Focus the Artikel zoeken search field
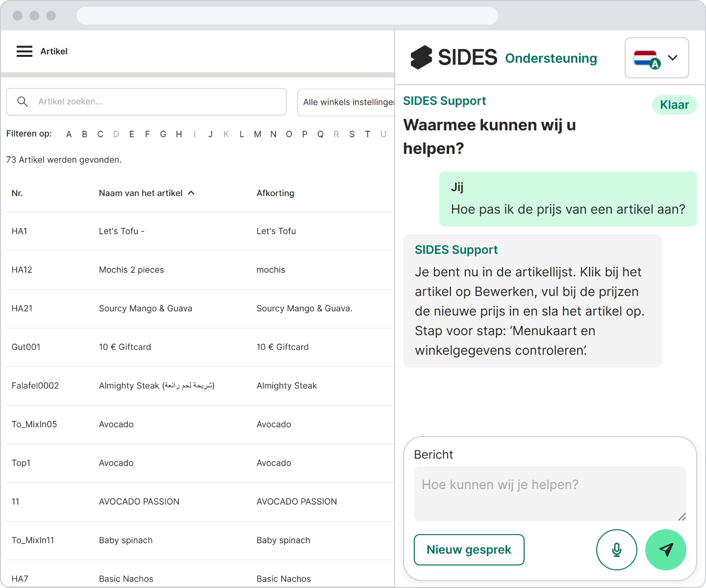706x588 pixels. tap(146, 102)
